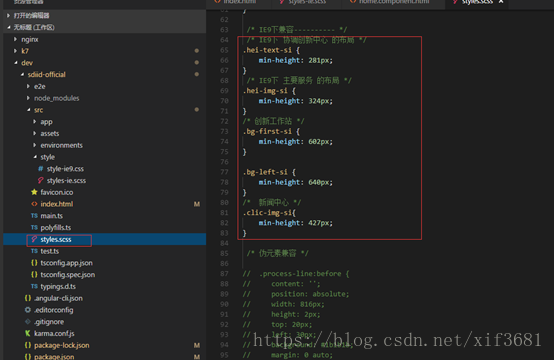Click the .hei-text-si selector line
Image resolution: width=554 pixels, height=360 pixels.
point(271,50)
